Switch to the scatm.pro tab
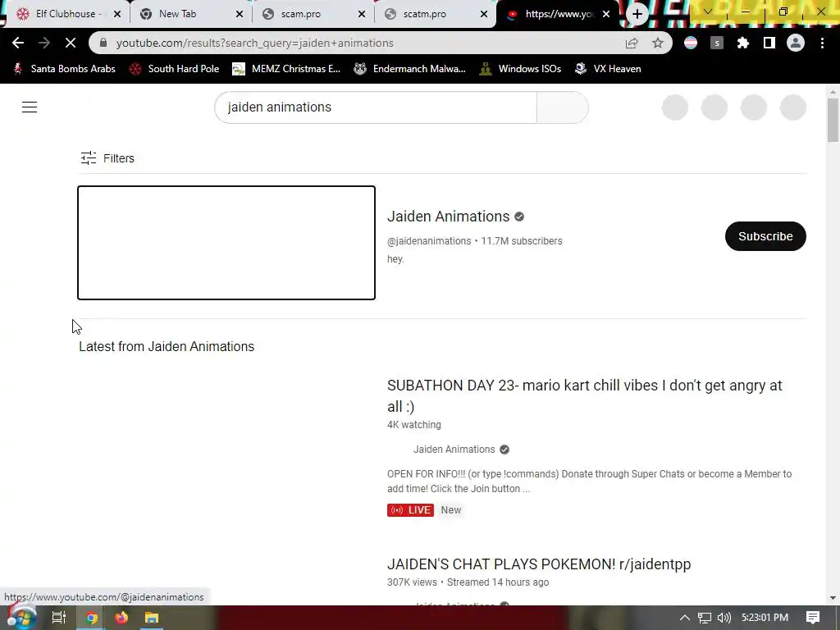 click(435, 14)
